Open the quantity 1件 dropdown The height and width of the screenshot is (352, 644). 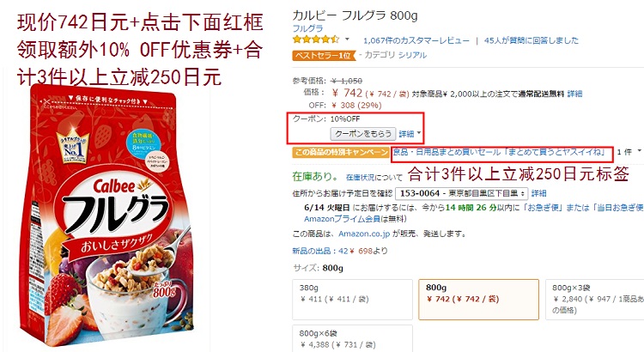pyautogui.click(x=629, y=152)
